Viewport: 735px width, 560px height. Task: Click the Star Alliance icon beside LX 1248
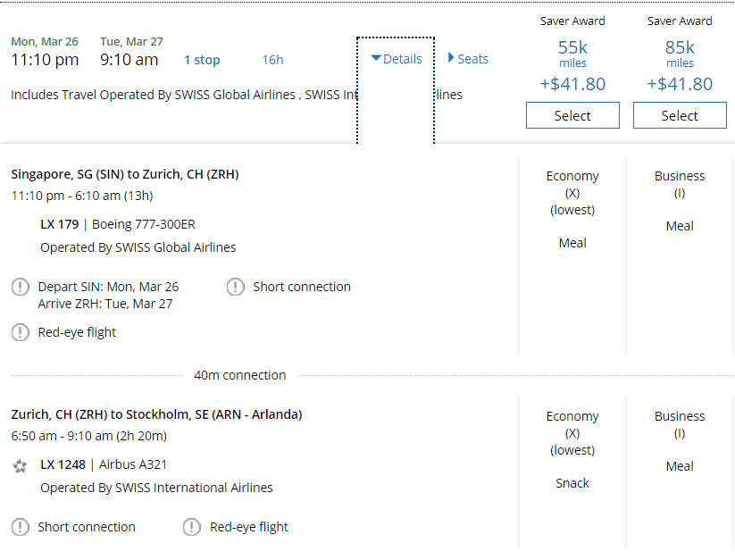click(x=20, y=465)
